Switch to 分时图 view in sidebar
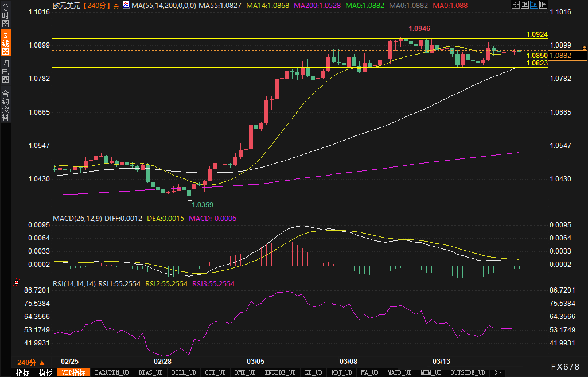588x377 pixels. tap(5, 15)
